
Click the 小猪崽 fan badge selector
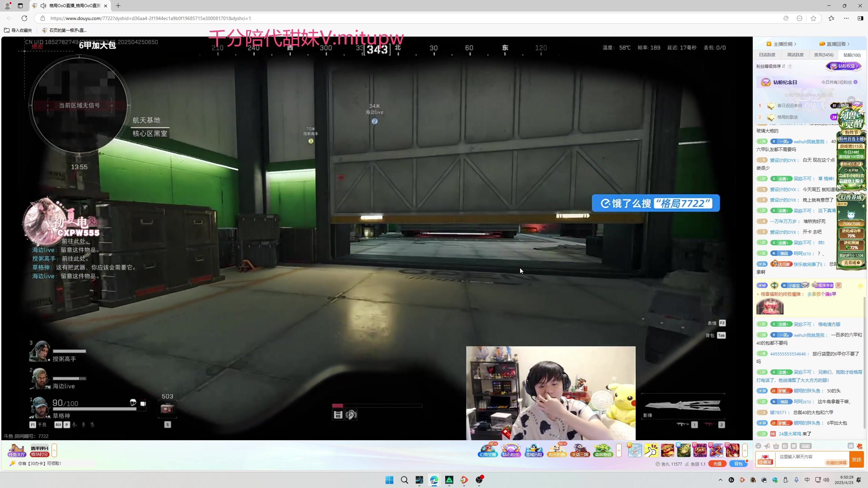tap(765, 460)
